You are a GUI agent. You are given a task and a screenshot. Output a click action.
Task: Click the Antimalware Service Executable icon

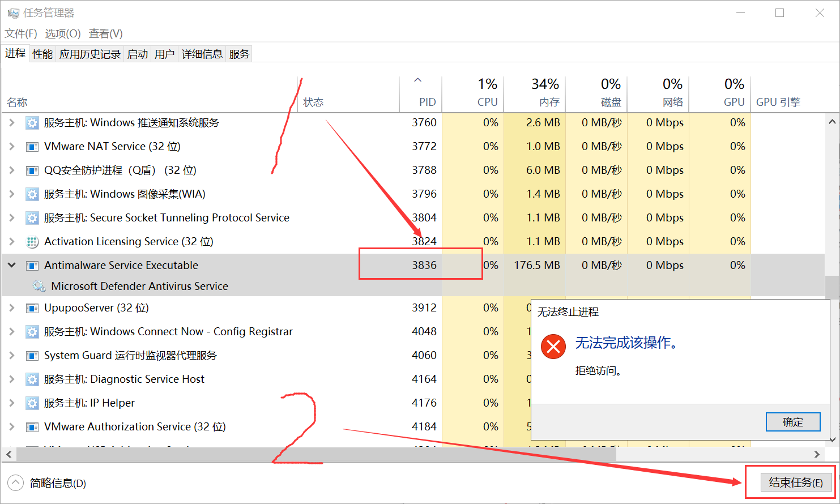point(32,266)
